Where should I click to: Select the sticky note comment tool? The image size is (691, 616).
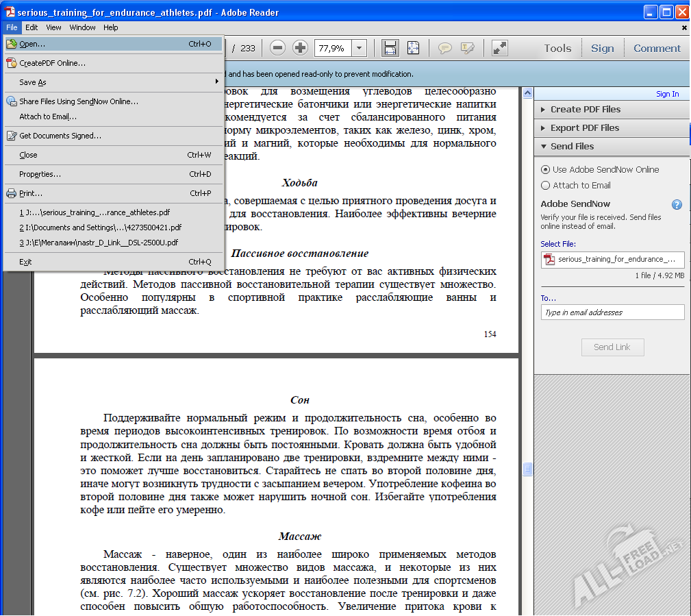445,48
